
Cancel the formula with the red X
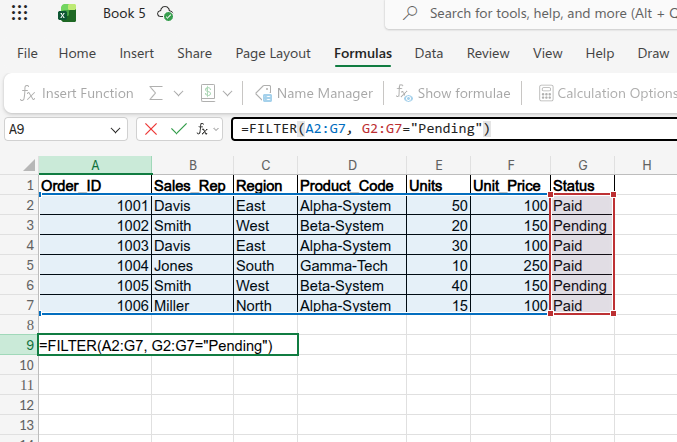(151, 129)
